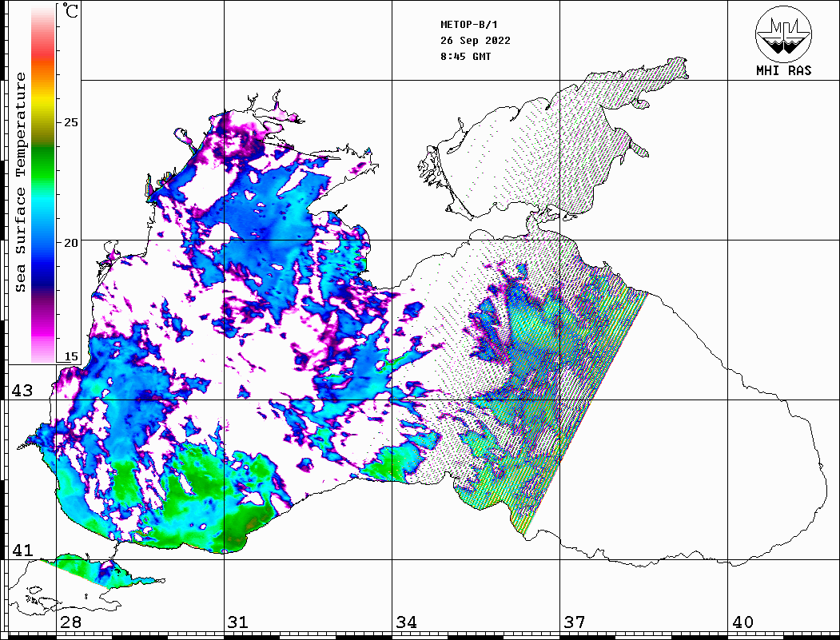Click the 'MHI RAS' label text
The image size is (840, 640).
click(x=784, y=70)
